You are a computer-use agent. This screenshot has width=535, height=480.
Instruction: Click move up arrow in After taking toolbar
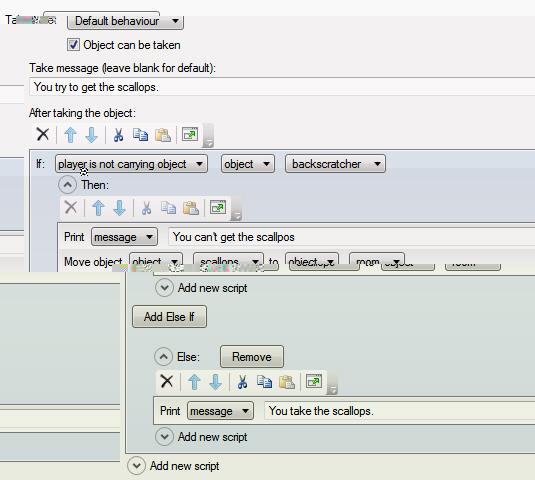coord(70,135)
